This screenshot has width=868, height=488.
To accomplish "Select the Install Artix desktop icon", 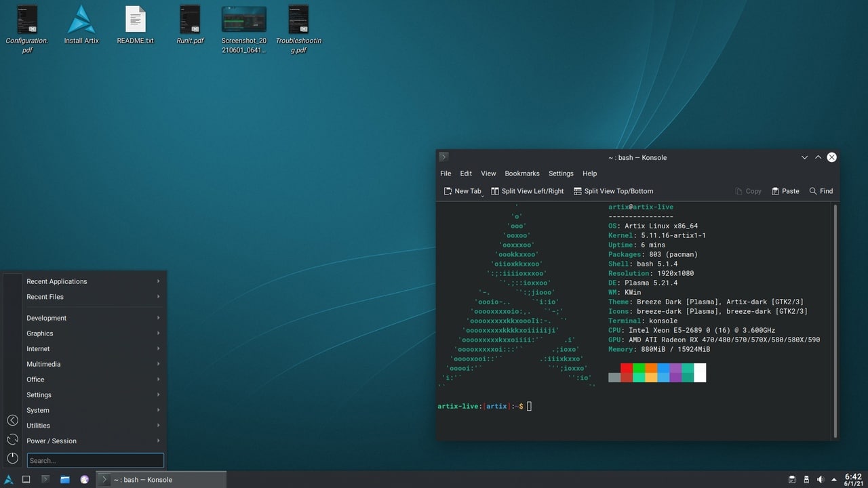I will 81,25.
